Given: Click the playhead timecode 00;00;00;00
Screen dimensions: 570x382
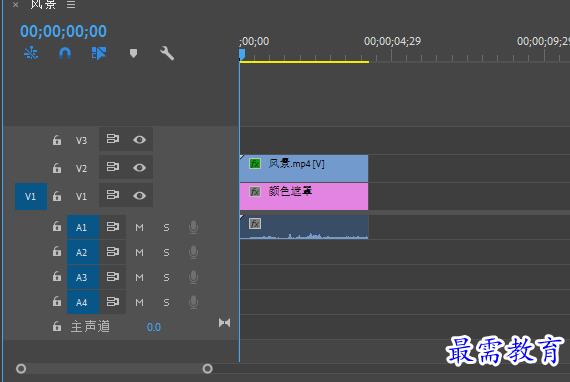Looking at the screenshot, I should 63,31.
